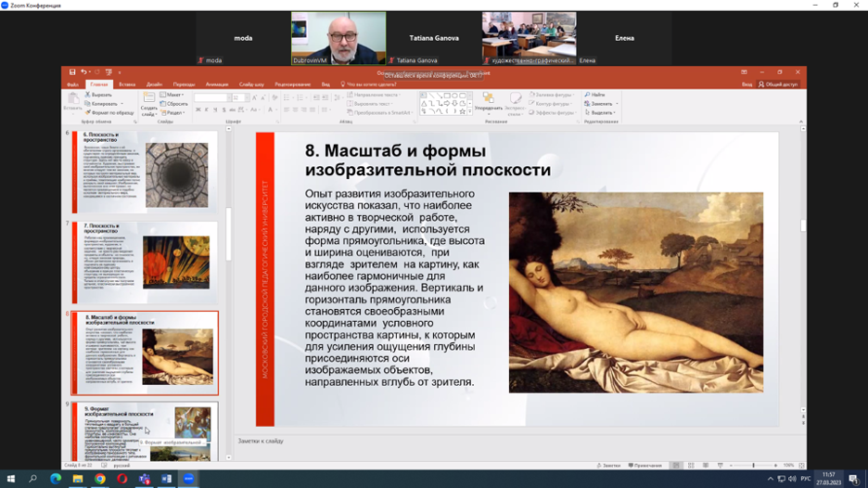
Task: Expand the Select (Выделить) dropdown
Action: (603, 113)
